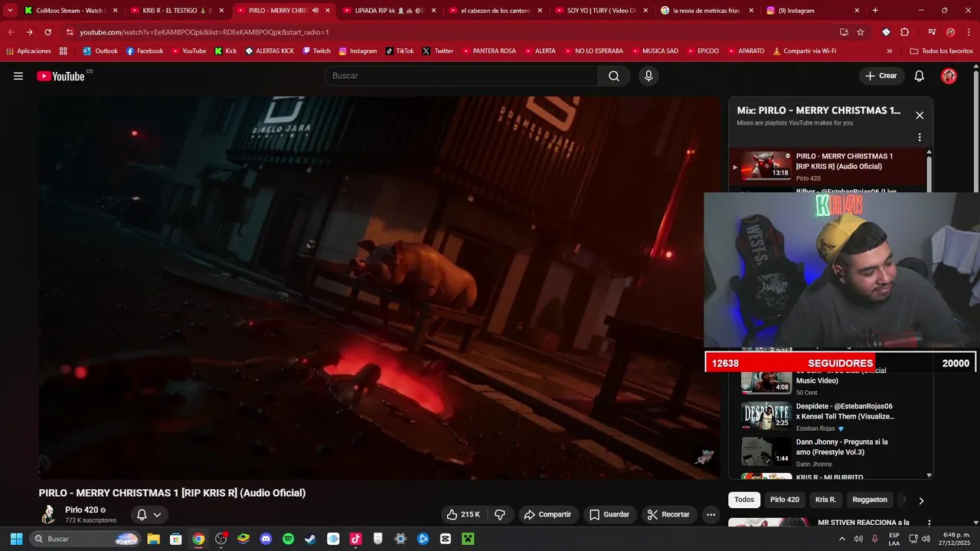
Task: Switch to SOY YO | TURY tab
Action: click(x=603, y=11)
